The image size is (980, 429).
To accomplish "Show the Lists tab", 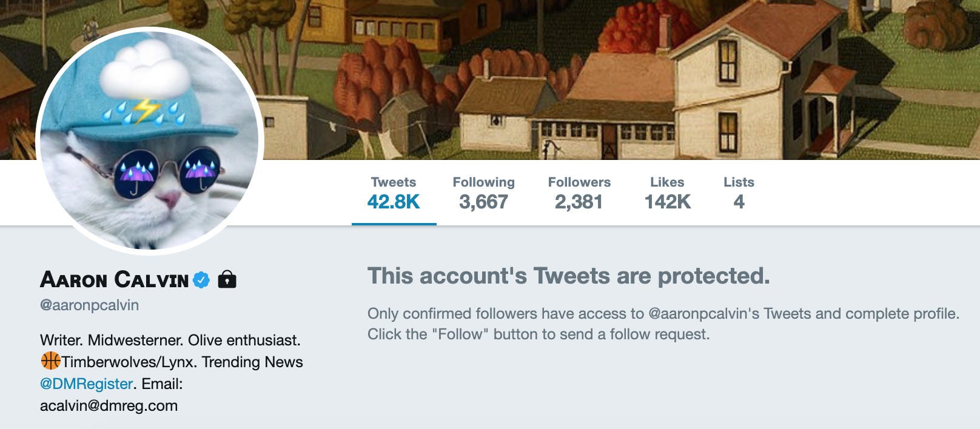I will (739, 193).
